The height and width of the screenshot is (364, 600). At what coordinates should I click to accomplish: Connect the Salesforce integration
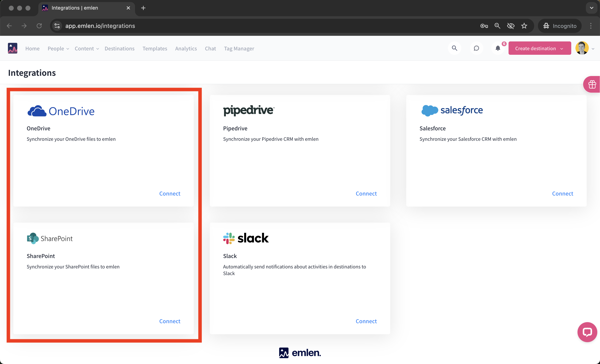pyautogui.click(x=562, y=193)
